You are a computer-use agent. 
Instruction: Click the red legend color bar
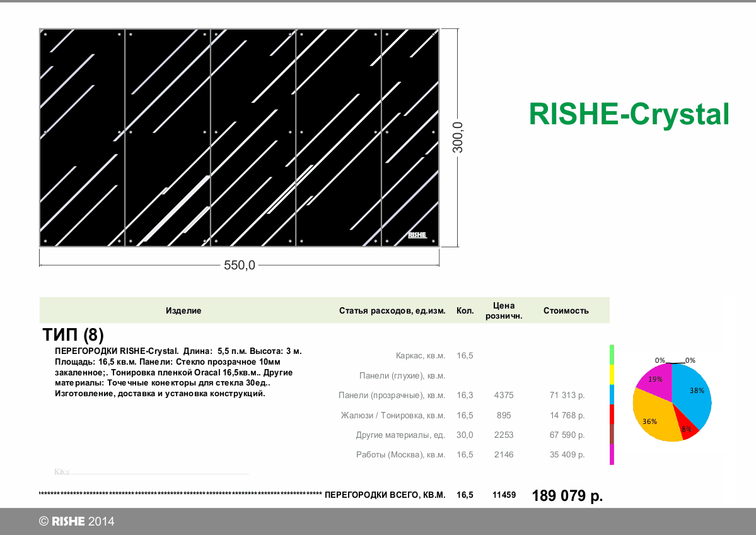tap(612, 414)
